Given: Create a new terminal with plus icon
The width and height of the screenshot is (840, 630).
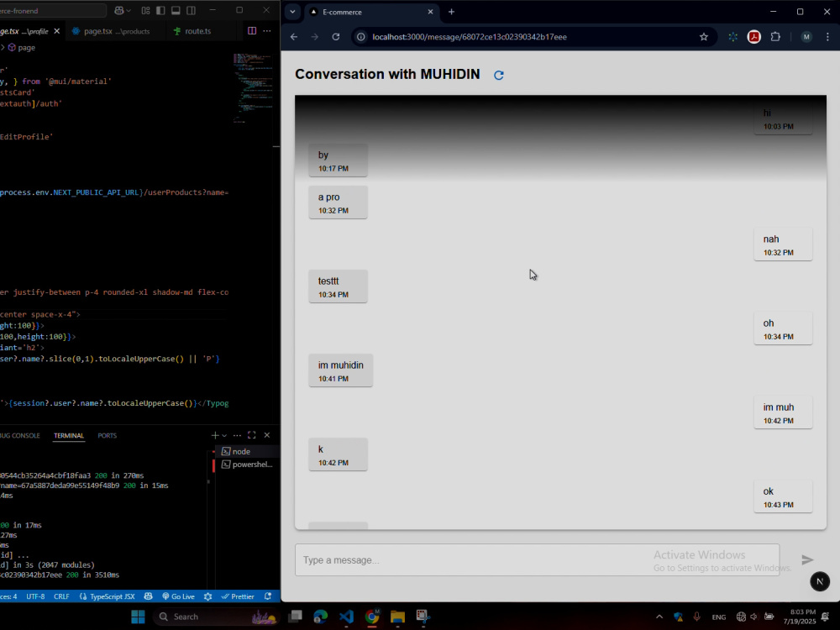Looking at the screenshot, I should [x=215, y=435].
